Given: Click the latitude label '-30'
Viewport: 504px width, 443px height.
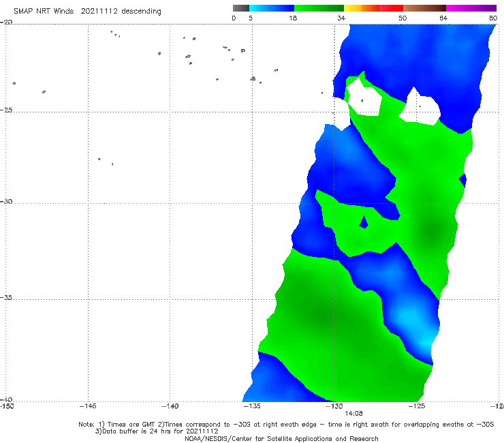Looking at the screenshot, I should 6,201.
